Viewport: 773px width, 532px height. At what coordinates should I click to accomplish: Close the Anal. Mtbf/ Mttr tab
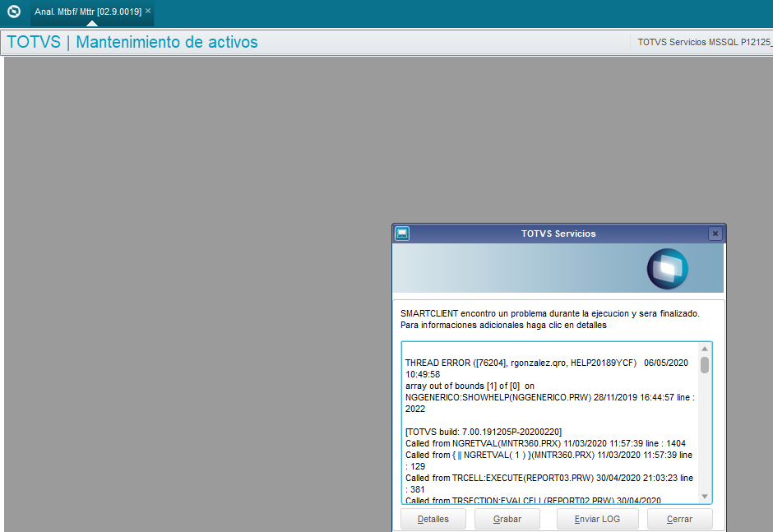[x=148, y=11]
